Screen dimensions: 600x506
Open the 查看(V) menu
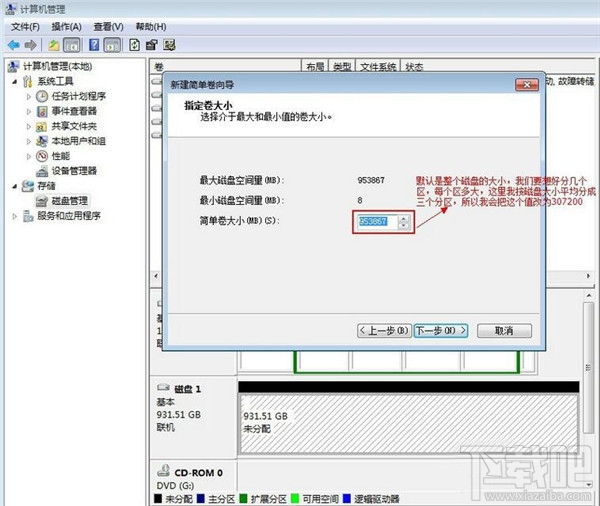tap(108, 27)
